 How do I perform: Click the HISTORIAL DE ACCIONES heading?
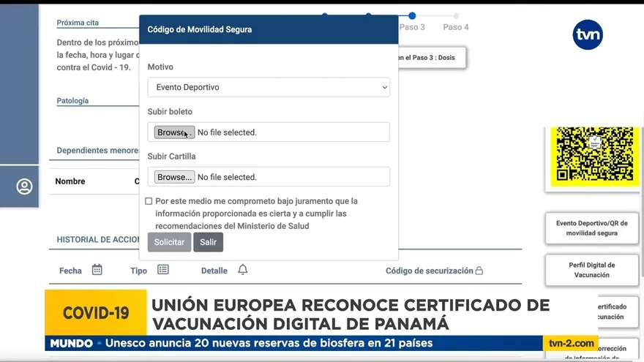tap(98, 240)
